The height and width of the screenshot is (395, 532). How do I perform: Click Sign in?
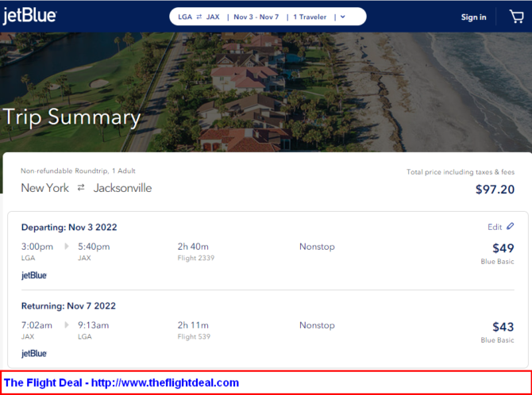(473, 17)
